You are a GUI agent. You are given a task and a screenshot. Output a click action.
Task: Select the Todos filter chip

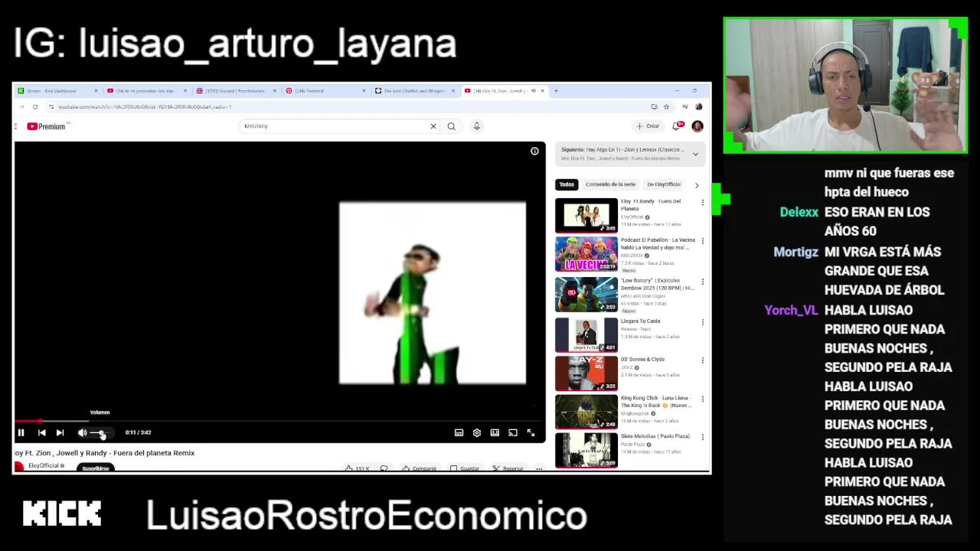click(x=567, y=184)
